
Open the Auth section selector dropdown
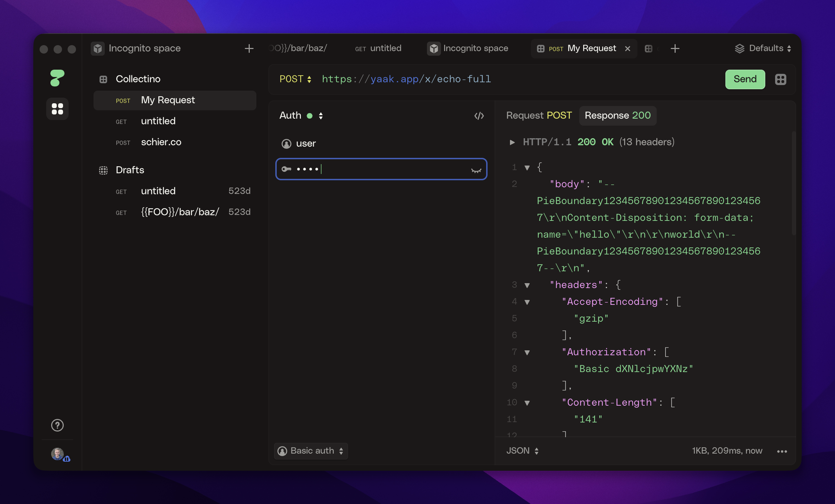[301, 115]
